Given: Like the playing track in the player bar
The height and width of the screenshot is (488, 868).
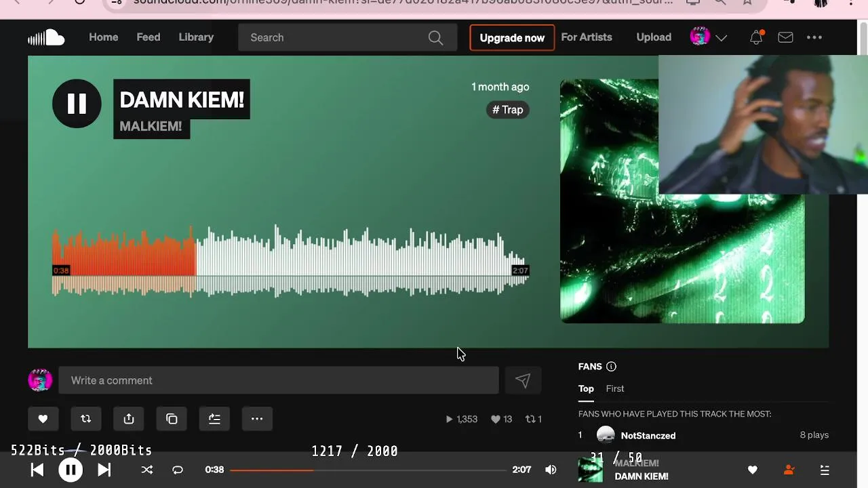Looking at the screenshot, I should (x=753, y=470).
